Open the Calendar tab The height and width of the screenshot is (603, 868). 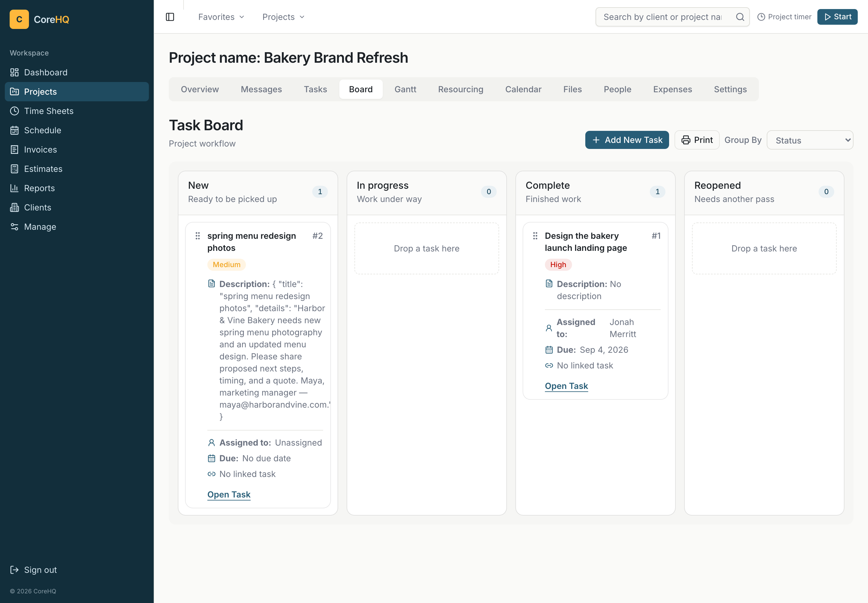523,89
